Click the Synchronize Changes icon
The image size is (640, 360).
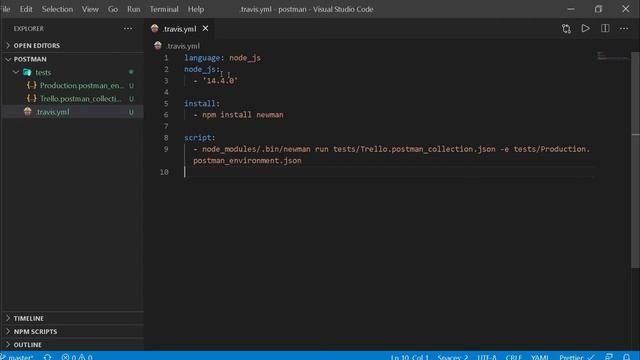coord(47,357)
